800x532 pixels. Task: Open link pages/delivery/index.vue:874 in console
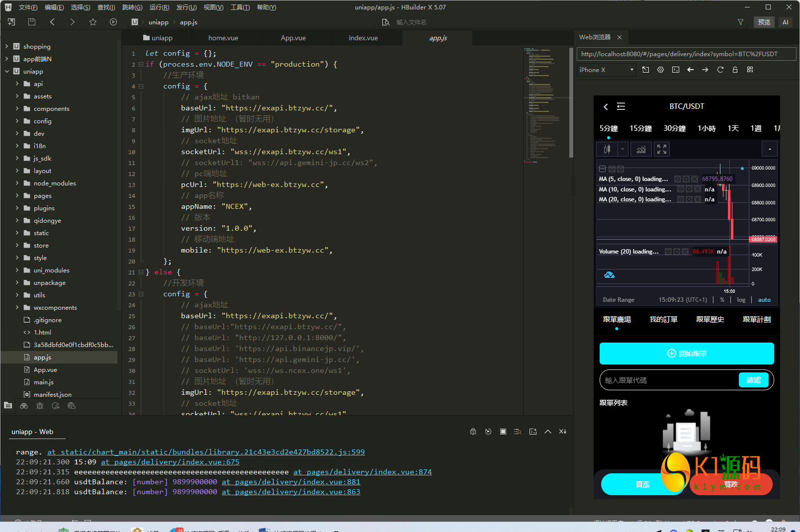pyautogui.click(x=362, y=472)
